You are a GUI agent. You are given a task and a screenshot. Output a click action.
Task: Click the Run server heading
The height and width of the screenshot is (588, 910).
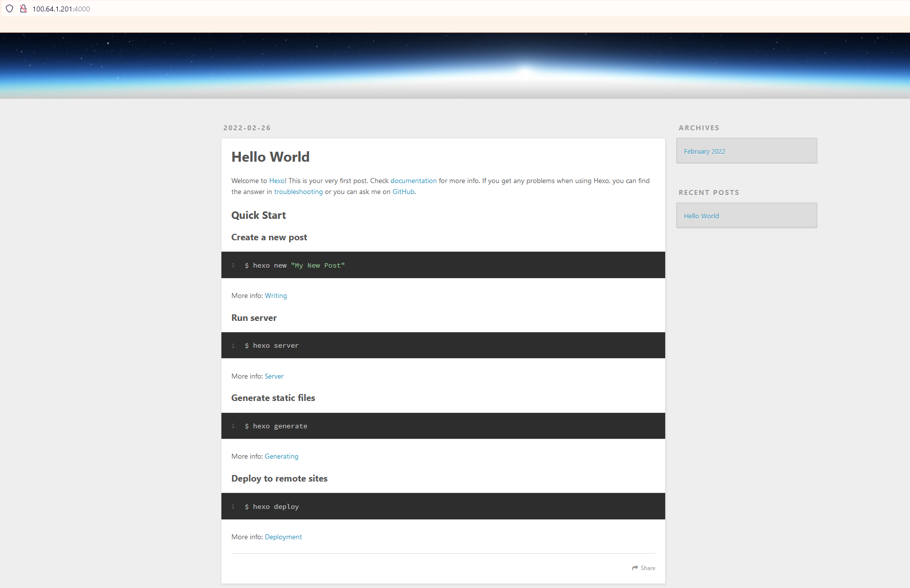tap(254, 318)
